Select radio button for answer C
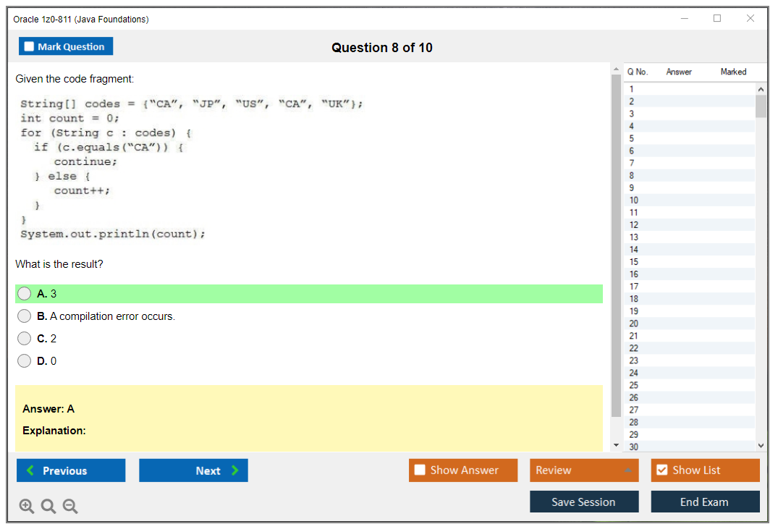The width and height of the screenshot is (778, 532). tap(24, 338)
